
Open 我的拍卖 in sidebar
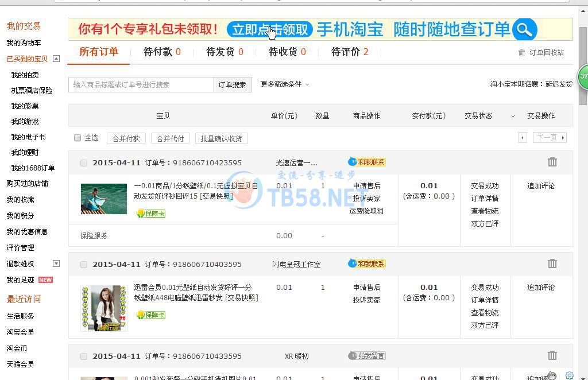25,75
